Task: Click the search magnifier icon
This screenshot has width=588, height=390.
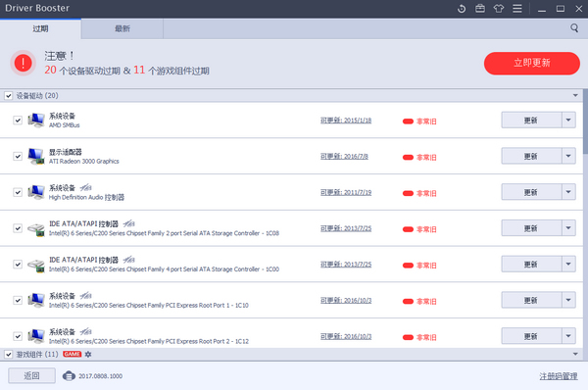Action: (x=574, y=28)
